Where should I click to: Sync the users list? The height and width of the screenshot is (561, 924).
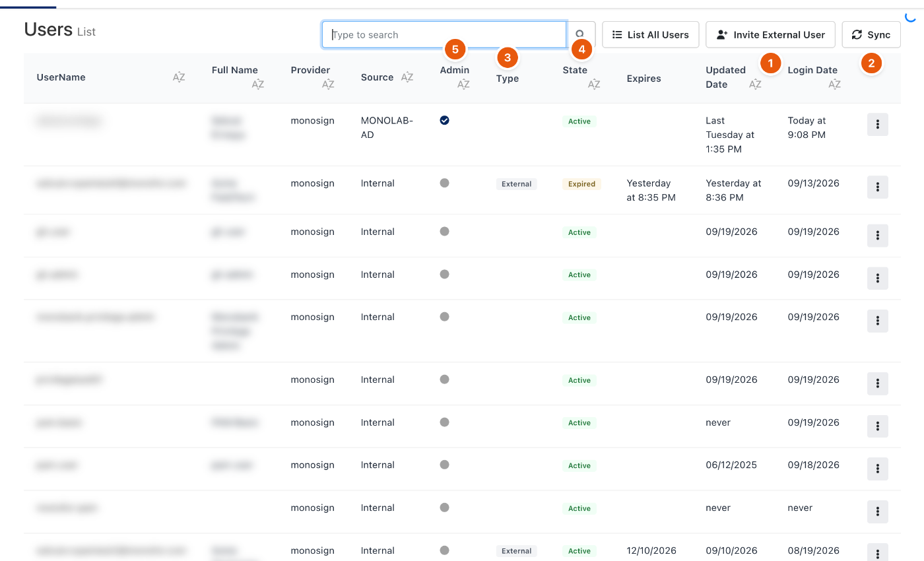pyautogui.click(x=871, y=35)
